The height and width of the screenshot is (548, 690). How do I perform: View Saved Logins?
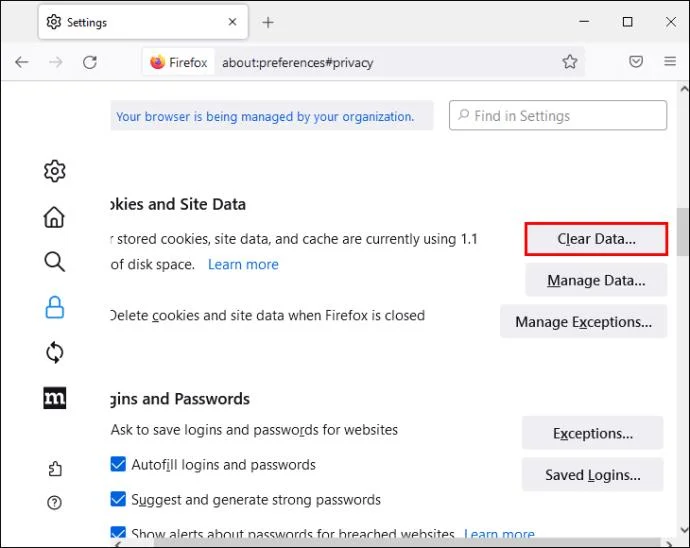(x=592, y=475)
